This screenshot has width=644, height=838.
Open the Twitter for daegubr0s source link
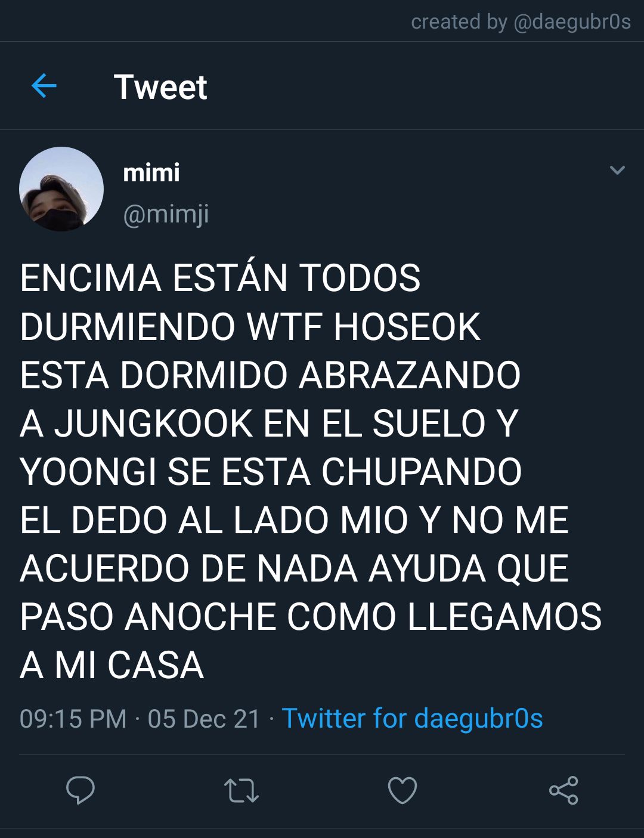click(412, 719)
